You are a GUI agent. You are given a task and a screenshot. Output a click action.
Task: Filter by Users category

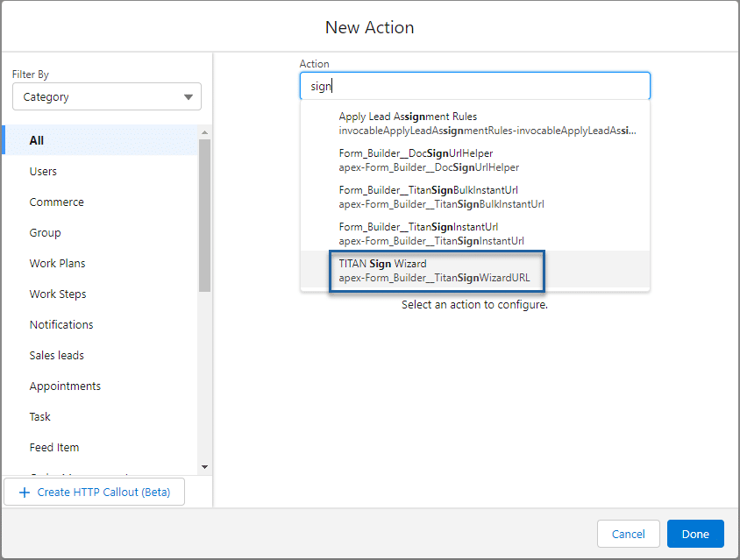(43, 172)
